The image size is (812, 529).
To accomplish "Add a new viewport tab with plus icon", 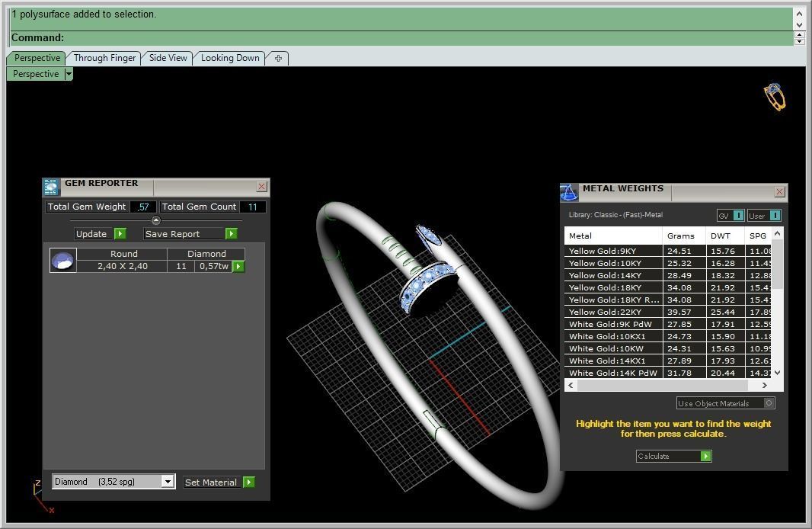I will 278,58.
